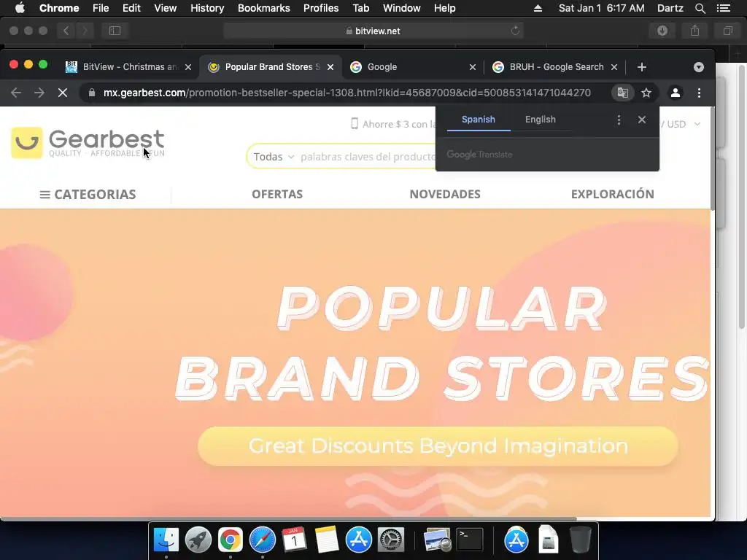Bookmark this page with star icon
Viewport: 747px width, 560px height.
click(646, 93)
